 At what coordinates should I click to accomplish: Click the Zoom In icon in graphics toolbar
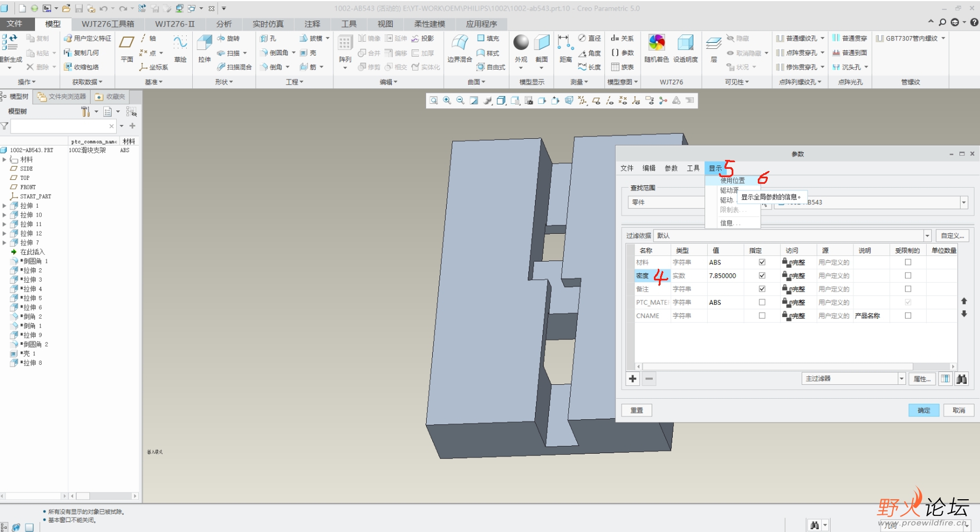(447, 101)
